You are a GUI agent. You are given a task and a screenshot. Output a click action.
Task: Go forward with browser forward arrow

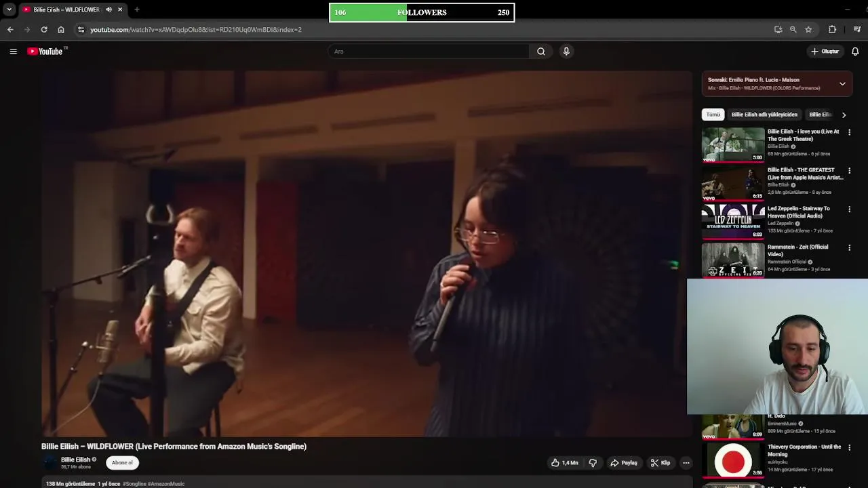(x=27, y=30)
